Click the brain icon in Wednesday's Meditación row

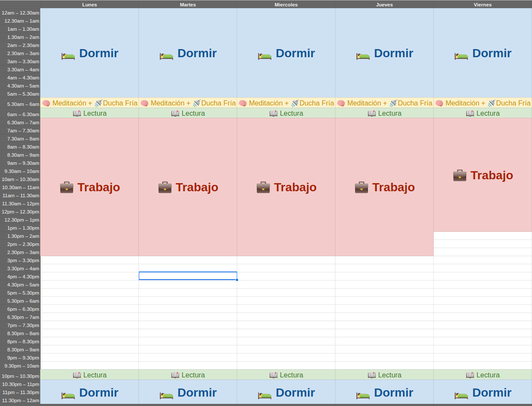pos(243,103)
